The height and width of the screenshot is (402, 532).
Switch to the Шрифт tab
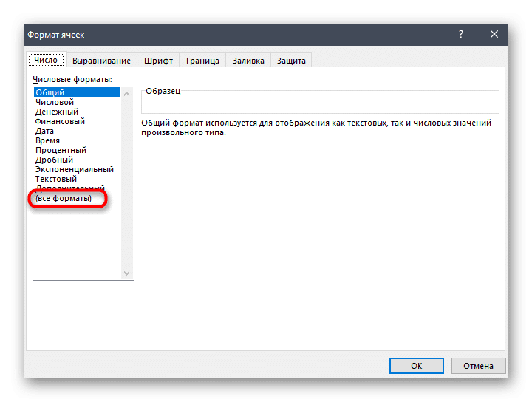[158, 61]
